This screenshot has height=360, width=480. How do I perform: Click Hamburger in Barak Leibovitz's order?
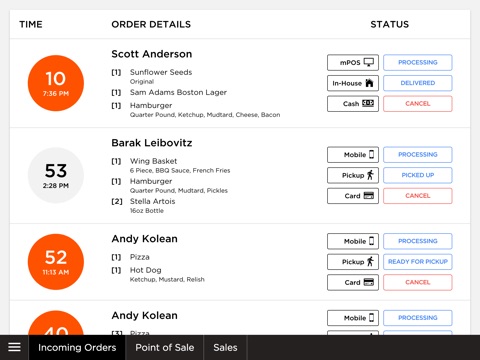151,181
